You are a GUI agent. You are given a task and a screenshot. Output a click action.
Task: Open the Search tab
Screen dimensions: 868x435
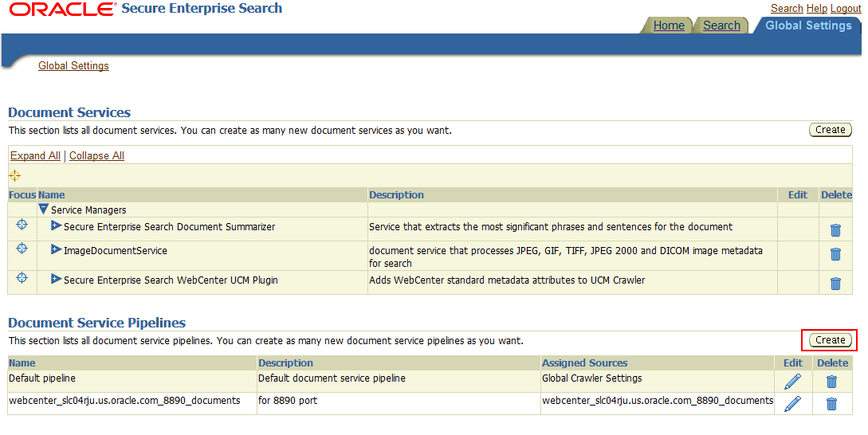(x=721, y=25)
